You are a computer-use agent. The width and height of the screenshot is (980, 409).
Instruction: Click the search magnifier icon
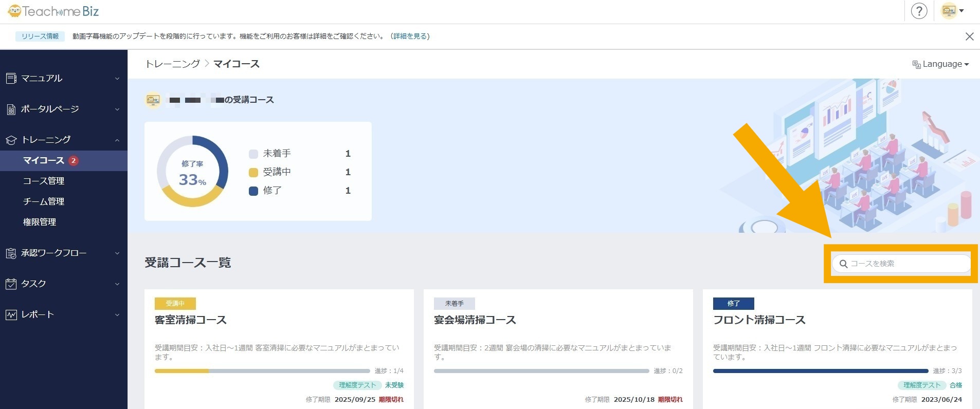(843, 264)
